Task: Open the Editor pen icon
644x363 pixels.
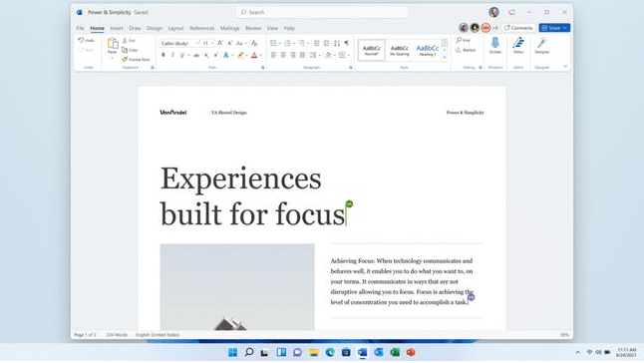Action: tap(518, 45)
